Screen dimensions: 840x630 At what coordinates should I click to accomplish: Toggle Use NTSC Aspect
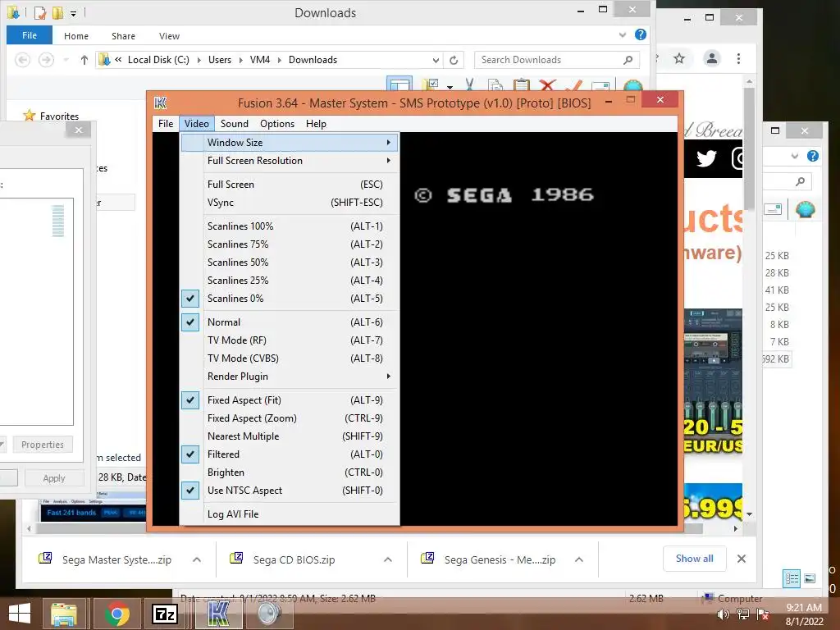290,491
